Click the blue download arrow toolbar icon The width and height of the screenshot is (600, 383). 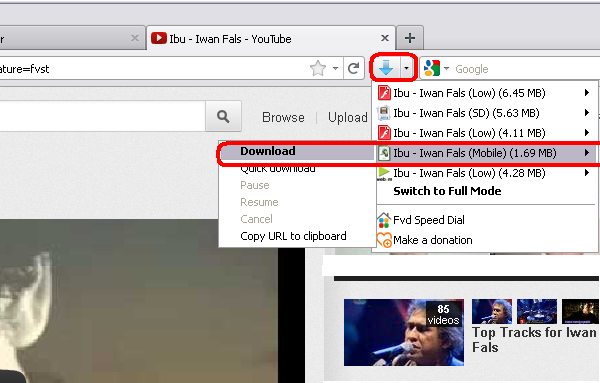coord(386,68)
